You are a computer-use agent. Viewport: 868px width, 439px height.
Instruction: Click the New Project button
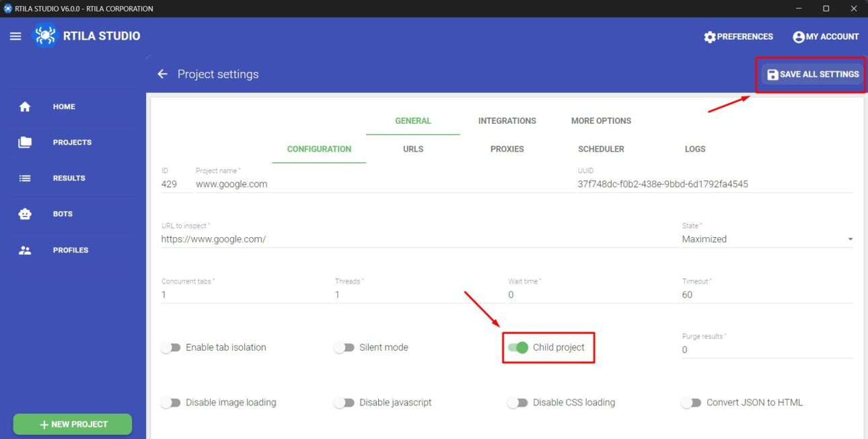[72, 424]
